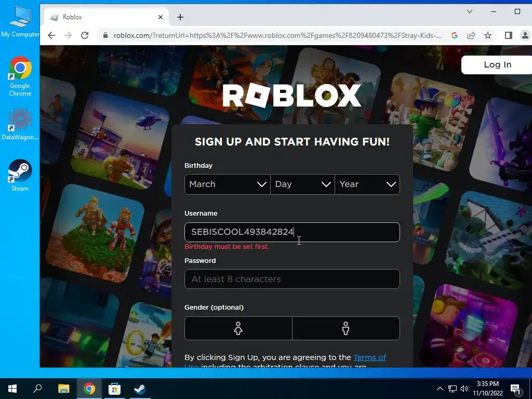The image size is (532, 399).
Task: Close the Roblox tab
Action: coord(161,17)
